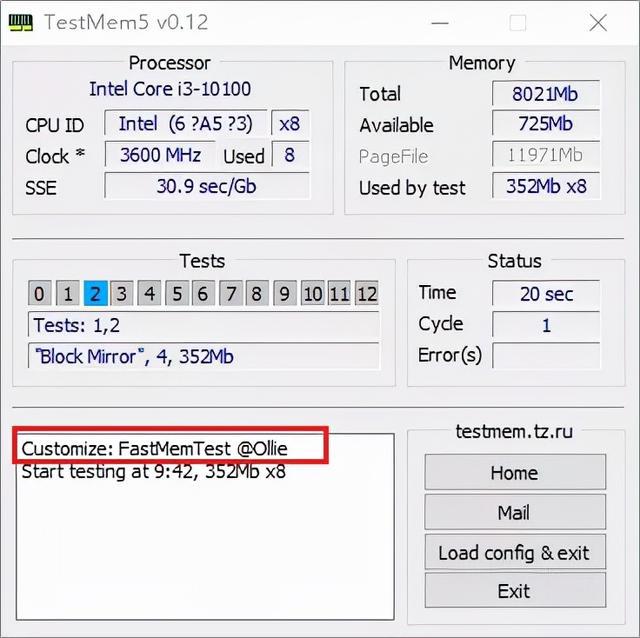Select test block 0
The width and height of the screenshot is (640, 638).
point(40,293)
